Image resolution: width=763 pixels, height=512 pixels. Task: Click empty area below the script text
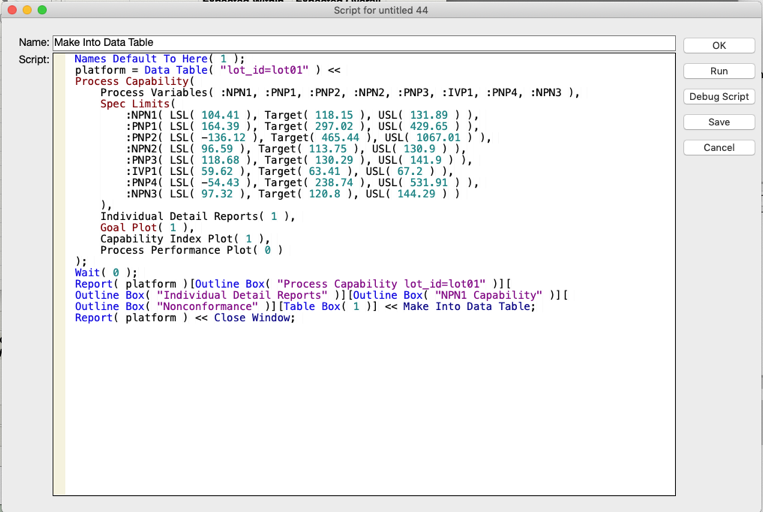(x=370, y=409)
